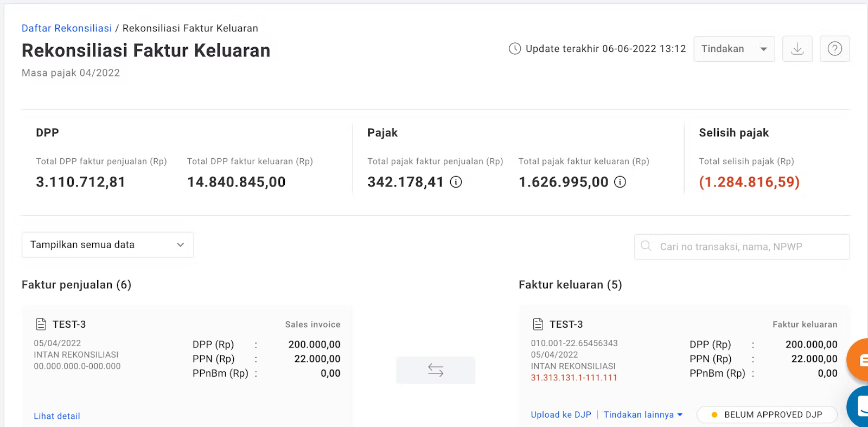Click the download icon button
Image resolution: width=868 pixels, height=427 pixels.
(797, 49)
